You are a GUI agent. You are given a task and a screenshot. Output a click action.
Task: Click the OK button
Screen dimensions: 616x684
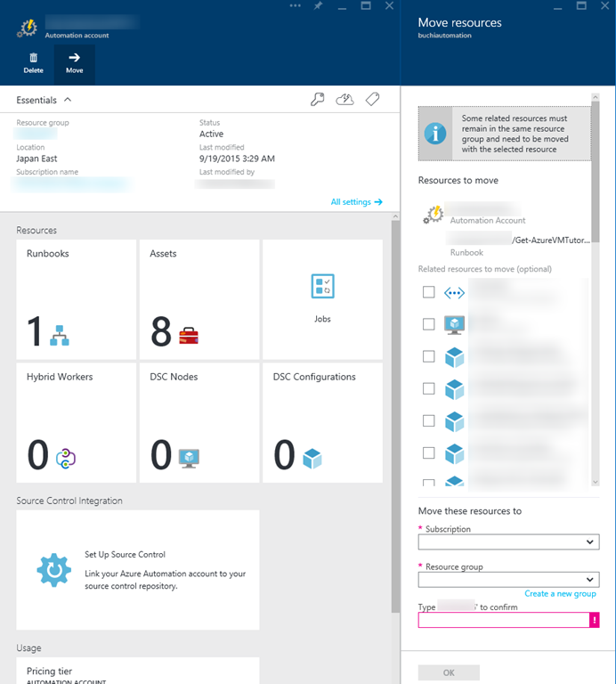tap(449, 672)
